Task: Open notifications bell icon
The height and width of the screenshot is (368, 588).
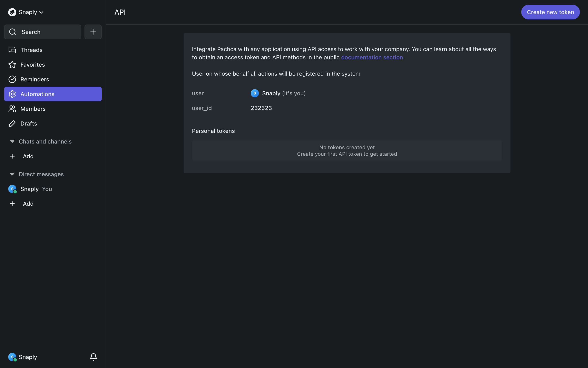Action: 93,357
